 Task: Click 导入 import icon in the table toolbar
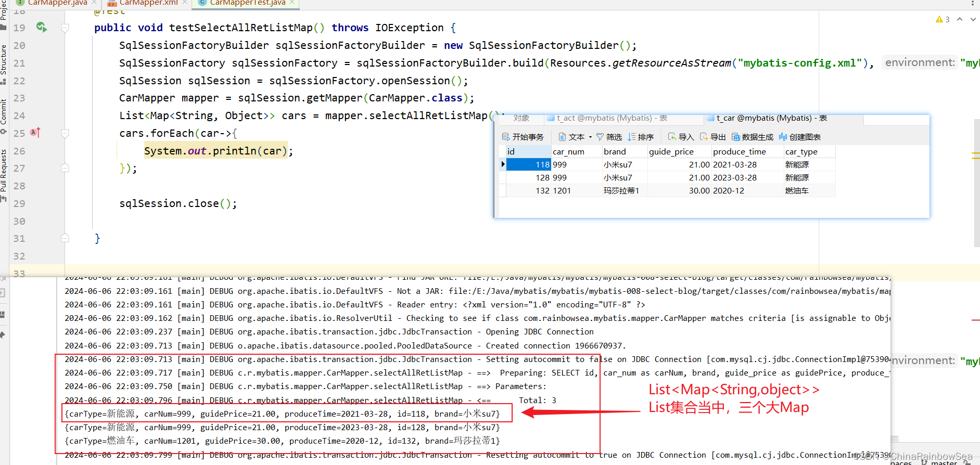pos(672,137)
